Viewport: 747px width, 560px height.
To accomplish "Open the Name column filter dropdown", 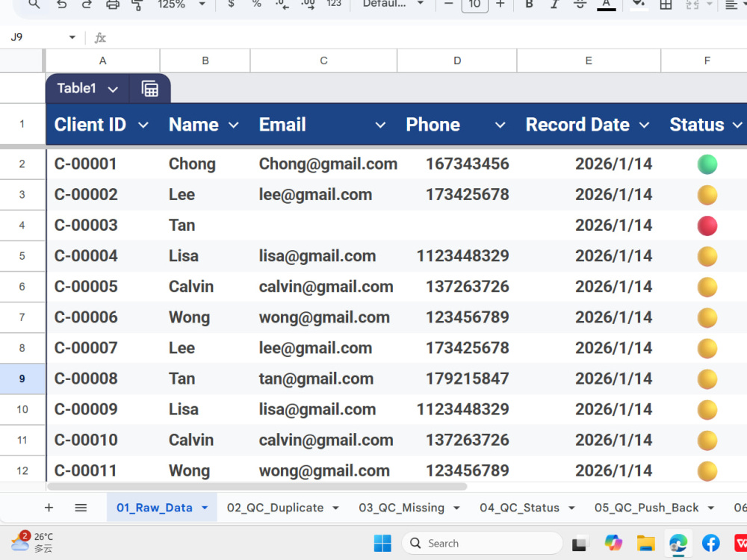I will 233,125.
